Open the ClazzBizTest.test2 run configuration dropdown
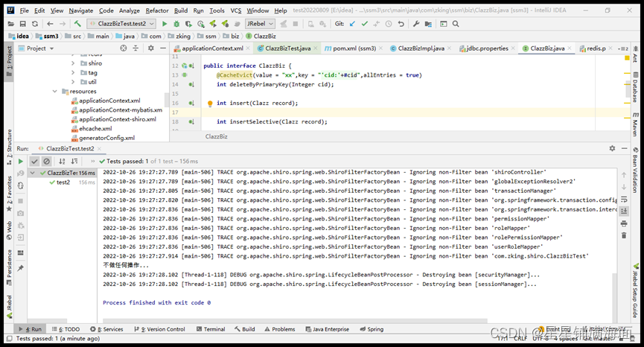Screen dimensions: 644x347 tap(121, 24)
